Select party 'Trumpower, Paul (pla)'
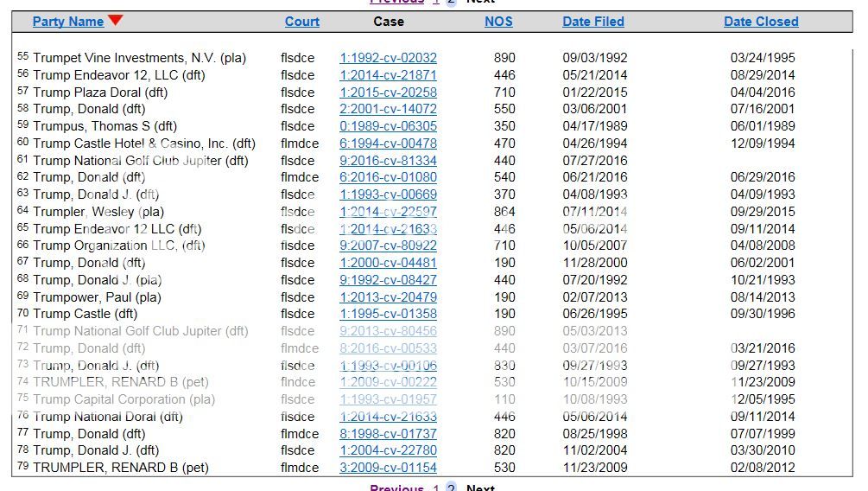Image resolution: width=868 pixels, height=491 pixels. [x=97, y=297]
